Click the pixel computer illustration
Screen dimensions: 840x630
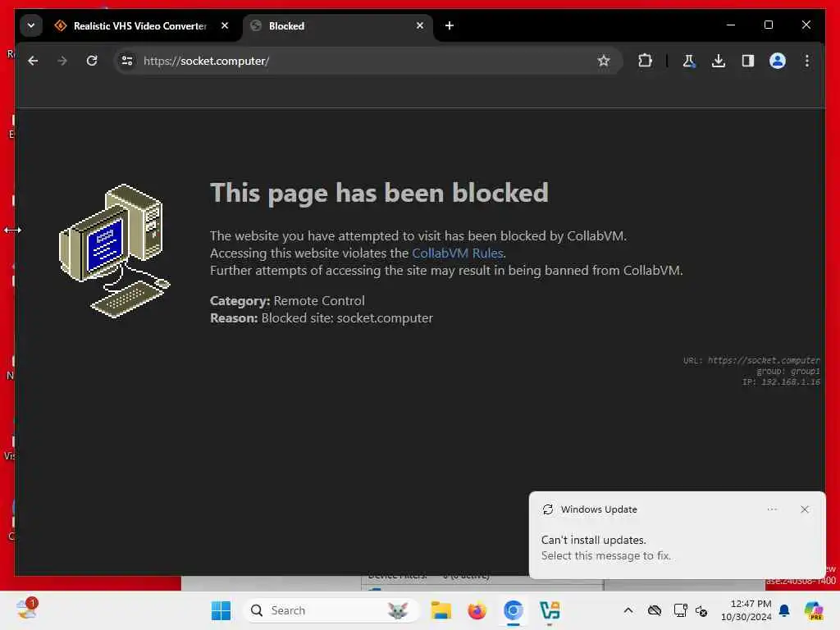tap(114, 251)
